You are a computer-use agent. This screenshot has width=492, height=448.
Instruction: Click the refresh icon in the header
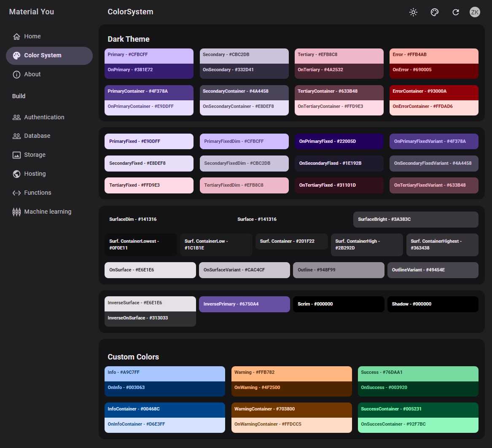pos(456,12)
